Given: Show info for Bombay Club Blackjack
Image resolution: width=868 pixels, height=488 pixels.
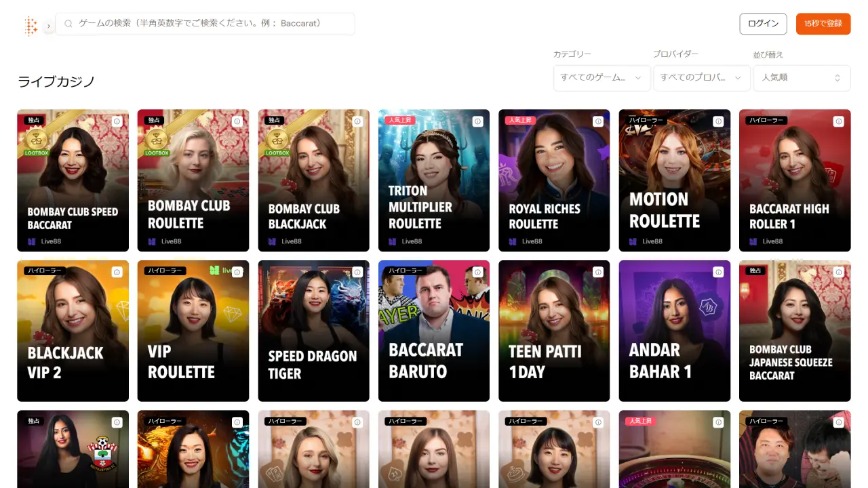Looking at the screenshot, I should click(357, 121).
